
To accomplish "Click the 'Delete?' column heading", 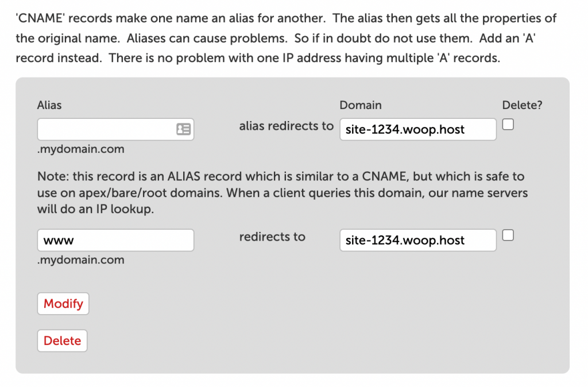I will (x=522, y=105).
